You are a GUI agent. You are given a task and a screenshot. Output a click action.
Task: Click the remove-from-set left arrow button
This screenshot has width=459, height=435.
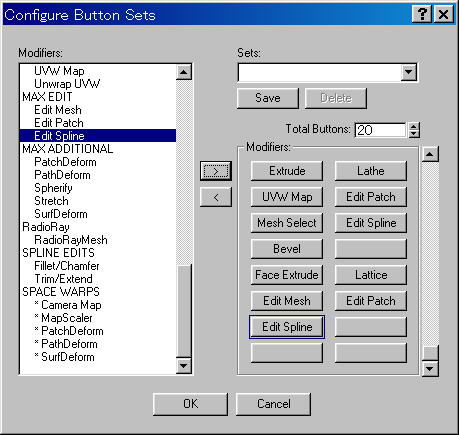click(x=216, y=197)
